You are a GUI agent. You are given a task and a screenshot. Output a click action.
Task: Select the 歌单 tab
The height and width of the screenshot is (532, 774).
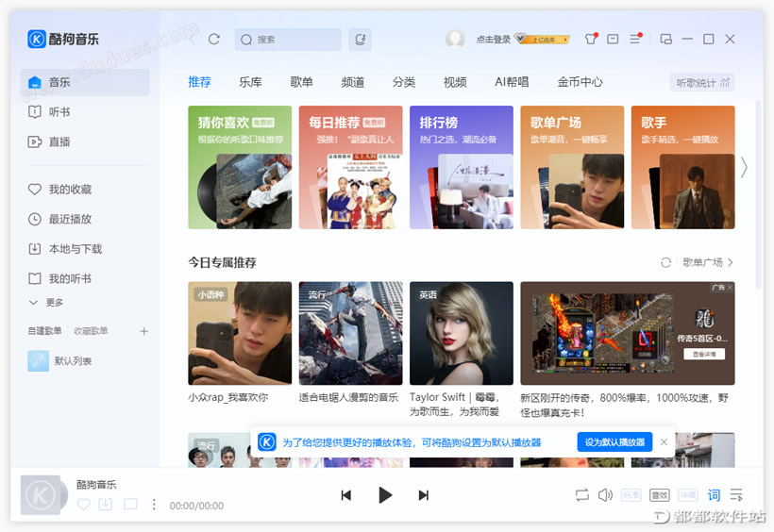pos(302,82)
